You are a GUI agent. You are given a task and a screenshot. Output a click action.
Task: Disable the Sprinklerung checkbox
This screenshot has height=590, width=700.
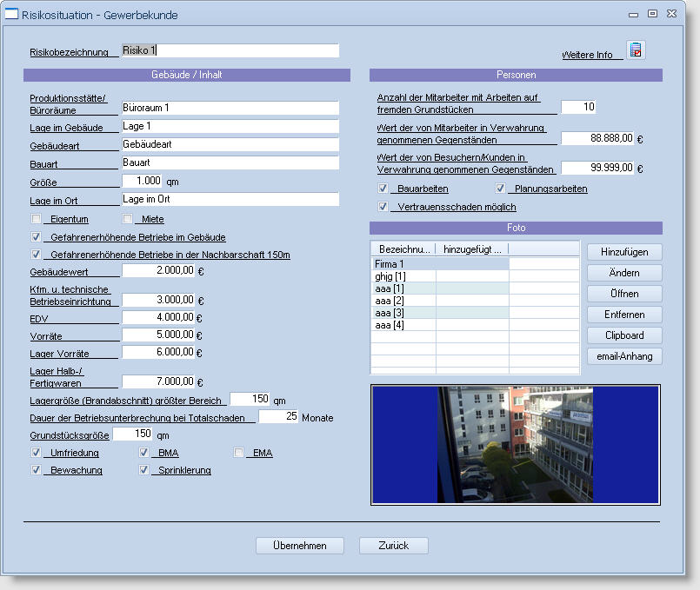coord(144,470)
